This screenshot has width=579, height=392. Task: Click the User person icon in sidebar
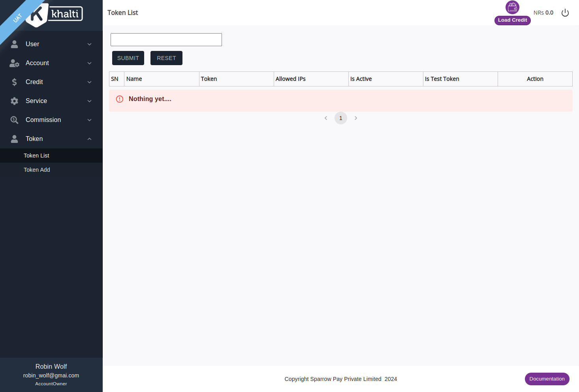pos(14,44)
